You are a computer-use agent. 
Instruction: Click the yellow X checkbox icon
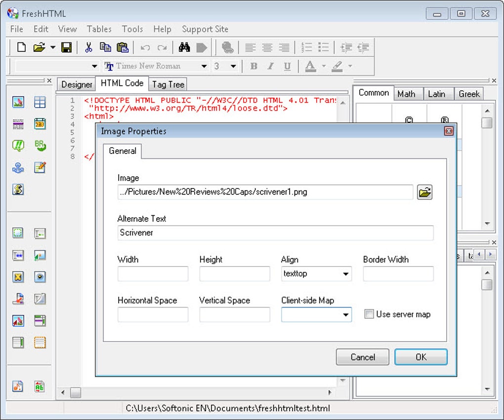(x=18, y=277)
